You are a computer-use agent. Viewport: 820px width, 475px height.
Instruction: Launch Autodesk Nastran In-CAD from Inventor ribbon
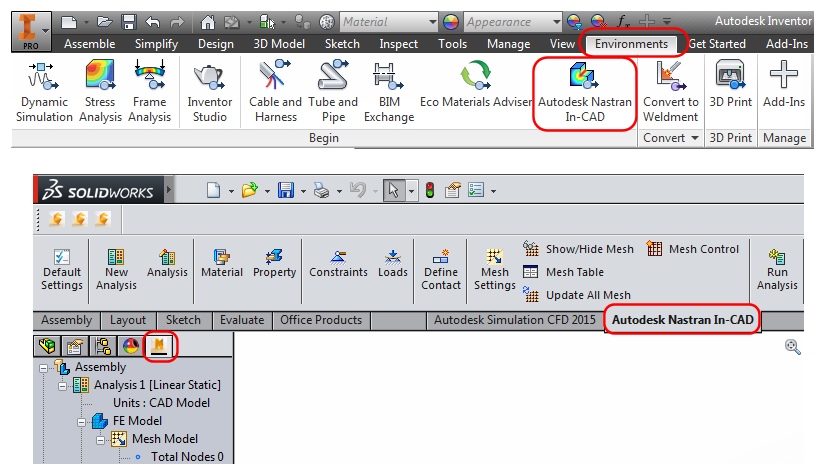pyautogui.click(x=585, y=93)
